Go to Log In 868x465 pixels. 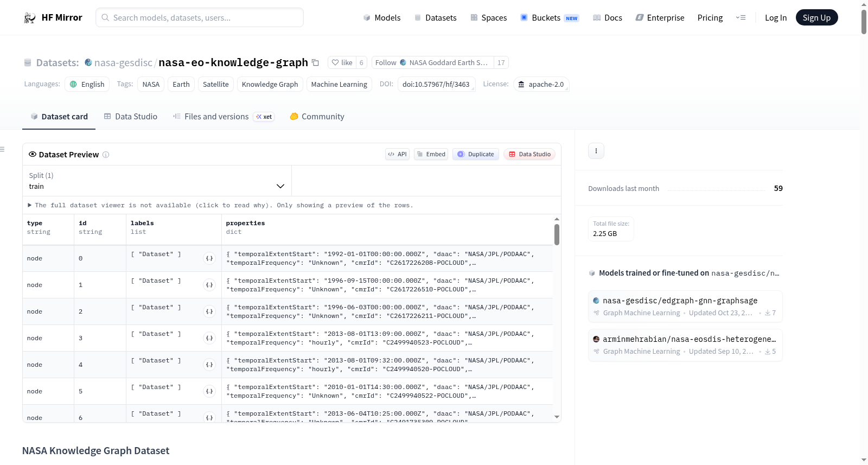(x=776, y=17)
